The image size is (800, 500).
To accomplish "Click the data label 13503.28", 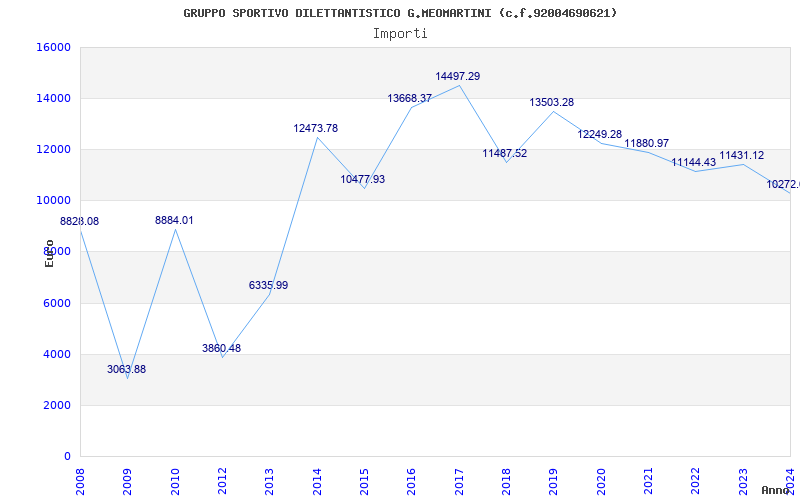I will [x=552, y=103].
